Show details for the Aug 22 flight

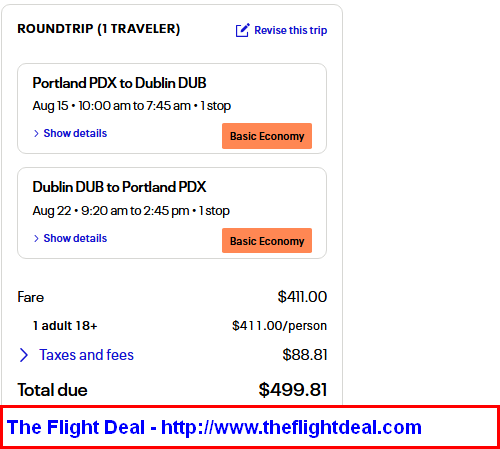[75, 238]
